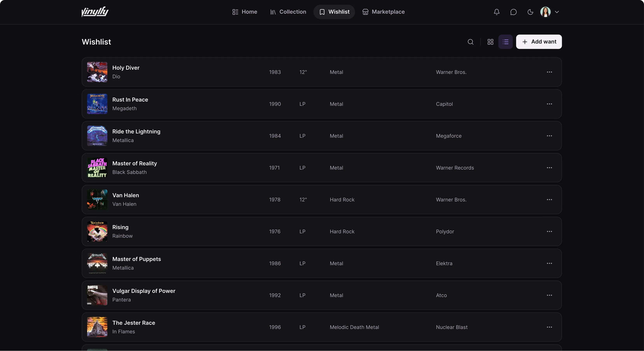644x351 pixels.
Task: Open the Master of Reality title
Action: [135, 164]
